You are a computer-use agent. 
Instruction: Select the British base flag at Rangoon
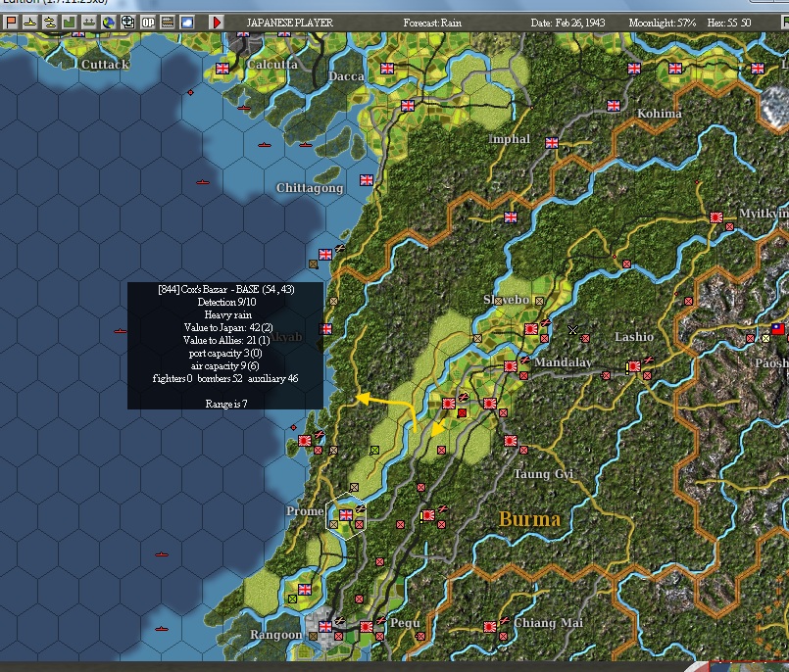[x=325, y=627]
